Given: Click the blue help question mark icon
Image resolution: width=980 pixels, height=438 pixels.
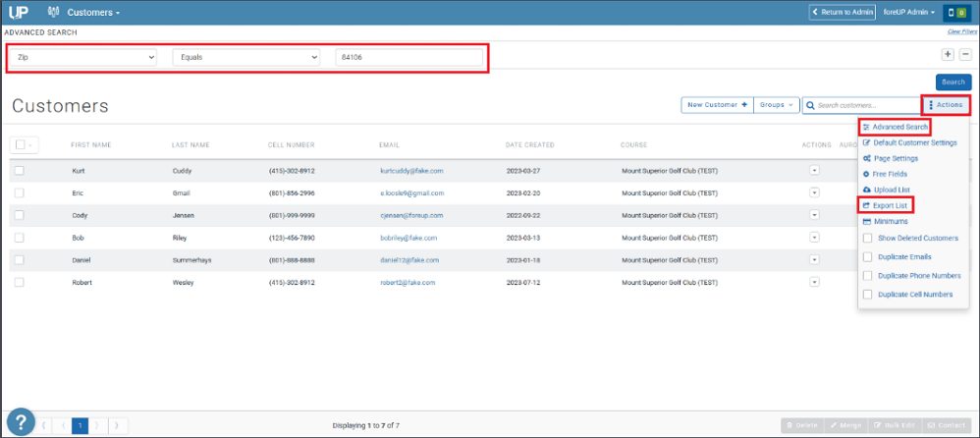Looking at the screenshot, I should click(21, 421).
